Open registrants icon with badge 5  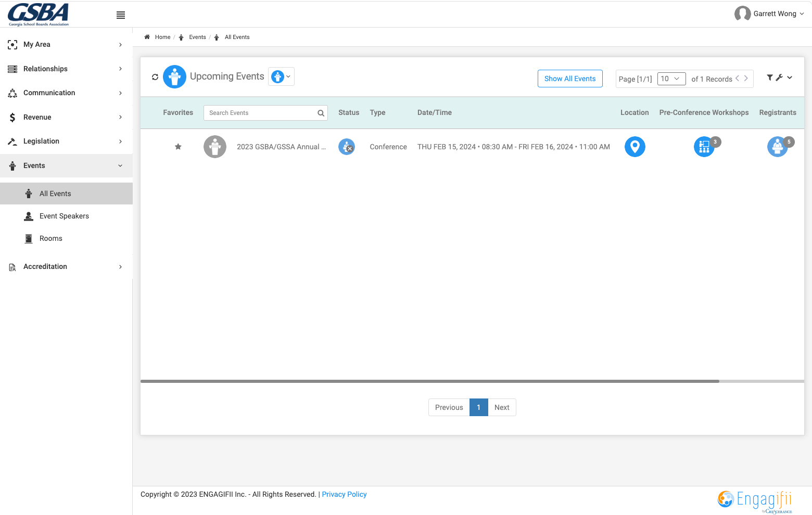[778, 147]
